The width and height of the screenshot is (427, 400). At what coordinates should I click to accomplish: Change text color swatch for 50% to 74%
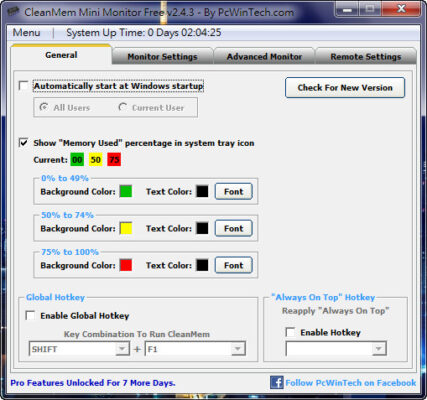[202, 228]
